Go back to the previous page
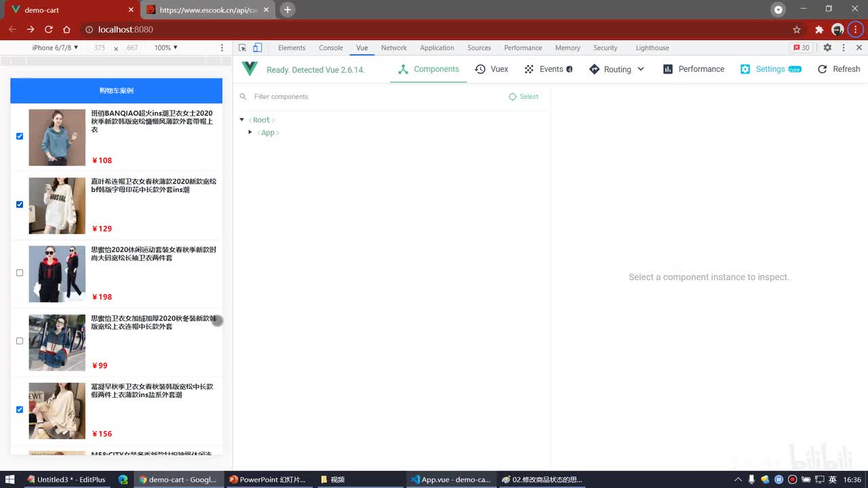This screenshot has width=868, height=488. click(x=12, y=29)
